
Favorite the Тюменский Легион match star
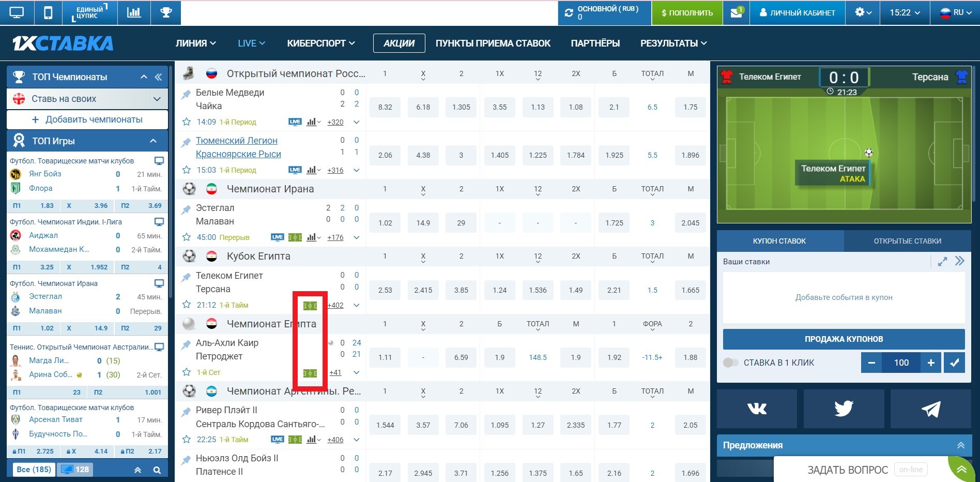187,170
